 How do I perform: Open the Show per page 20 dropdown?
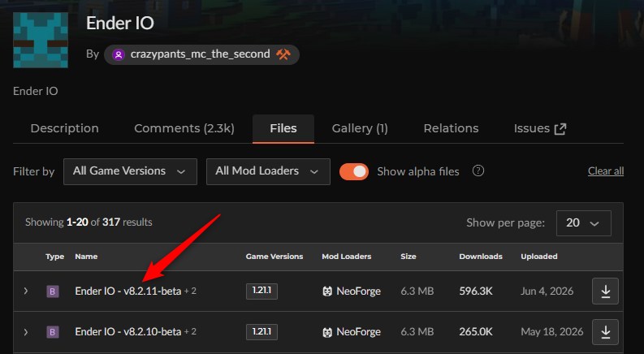[x=584, y=223]
